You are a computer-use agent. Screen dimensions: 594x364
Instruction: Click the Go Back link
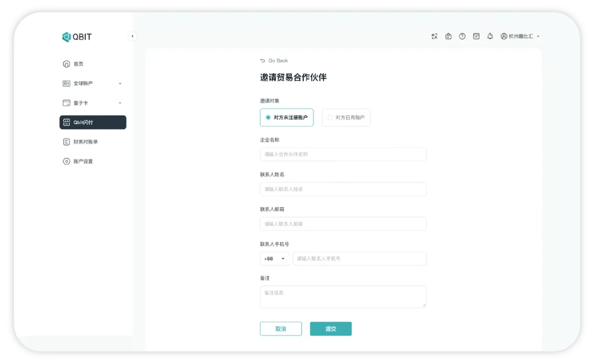pyautogui.click(x=274, y=60)
